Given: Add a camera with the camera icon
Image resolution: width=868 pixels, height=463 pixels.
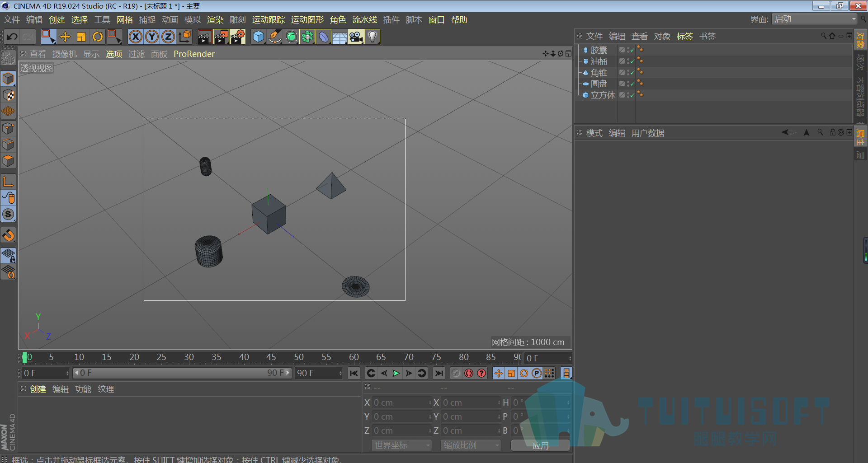Looking at the screenshot, I should [x=356, y=37].
